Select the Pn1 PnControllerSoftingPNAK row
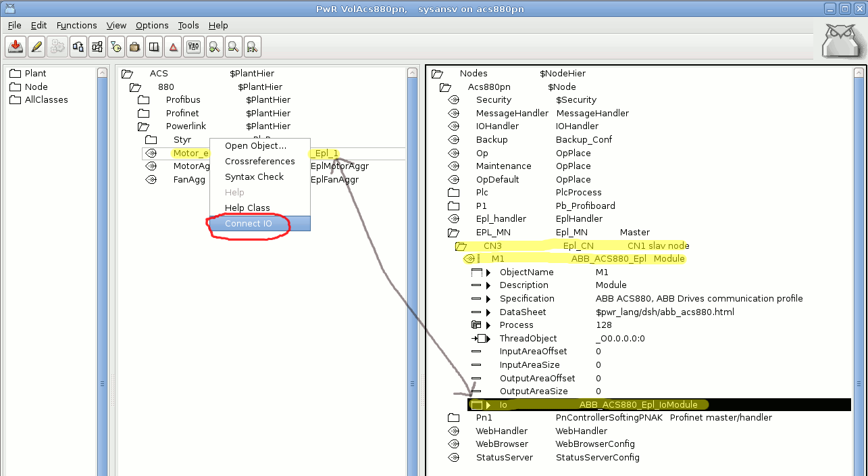868x476 pixels. [610, 418]
